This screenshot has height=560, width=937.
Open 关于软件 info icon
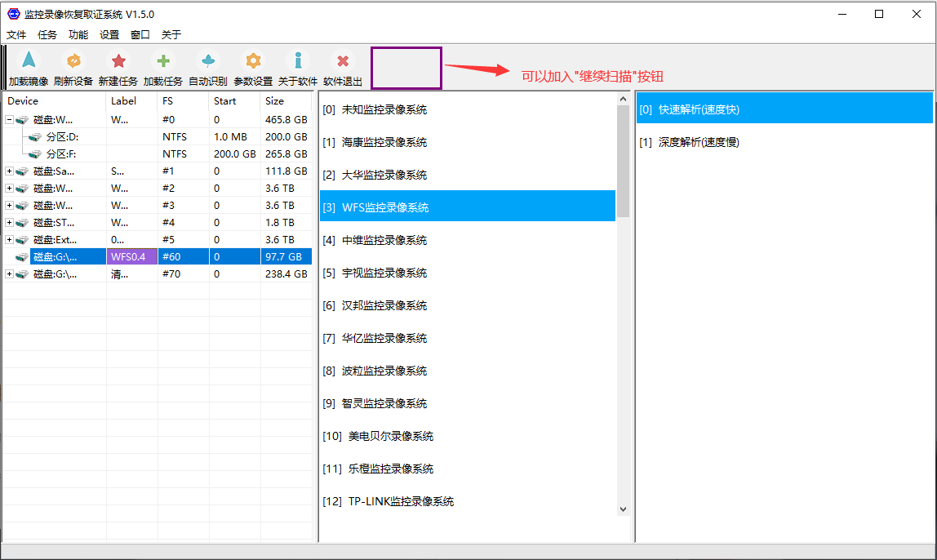point(298,62)
